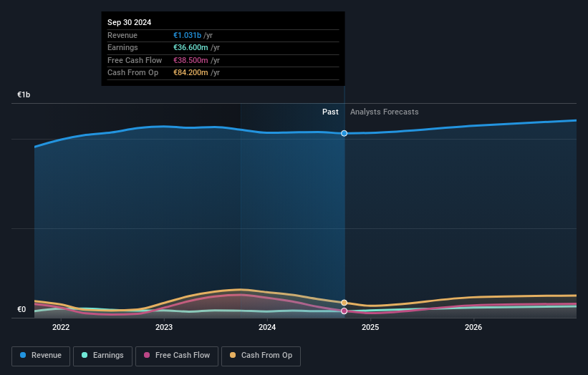Toggle the Earnings legend button

click(102, 356)
